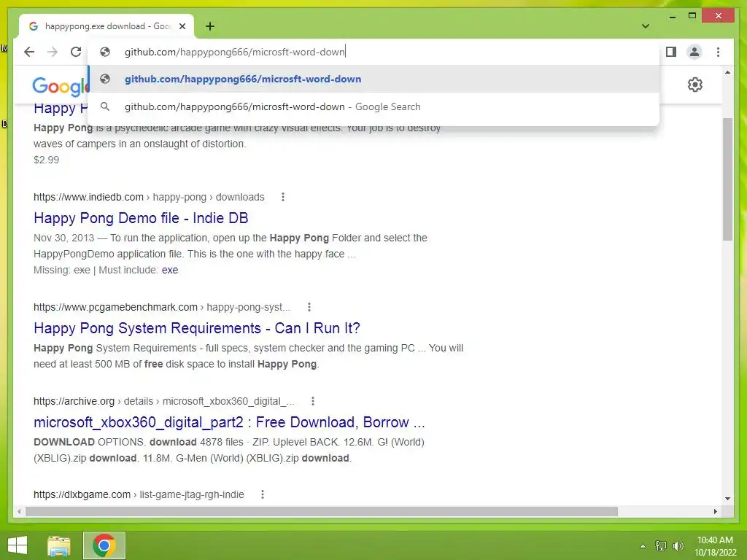Open File Explorer from the taskbar
Screen dimensions: 747x560
tap(59, 545)
